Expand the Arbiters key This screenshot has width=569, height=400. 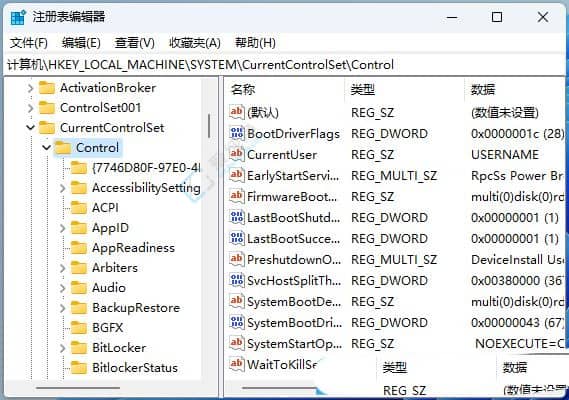click(62, 268)
